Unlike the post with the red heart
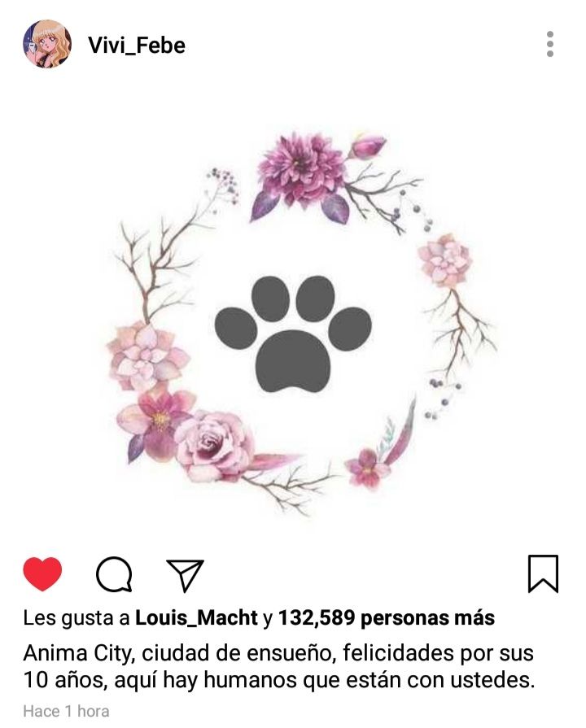 [42, 573]
